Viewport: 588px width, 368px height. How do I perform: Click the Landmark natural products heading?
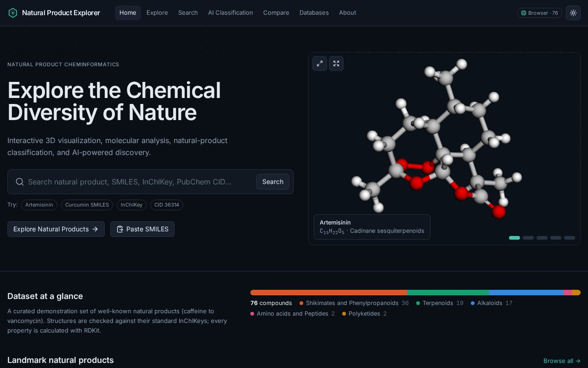[61, 360]
